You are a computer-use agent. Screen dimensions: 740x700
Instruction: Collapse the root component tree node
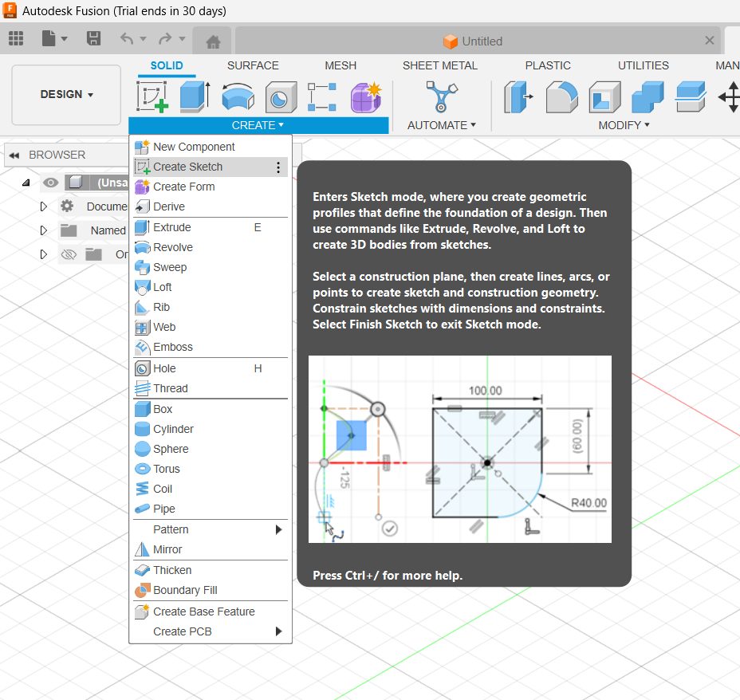pyautogui.click(x=26, y=183)
